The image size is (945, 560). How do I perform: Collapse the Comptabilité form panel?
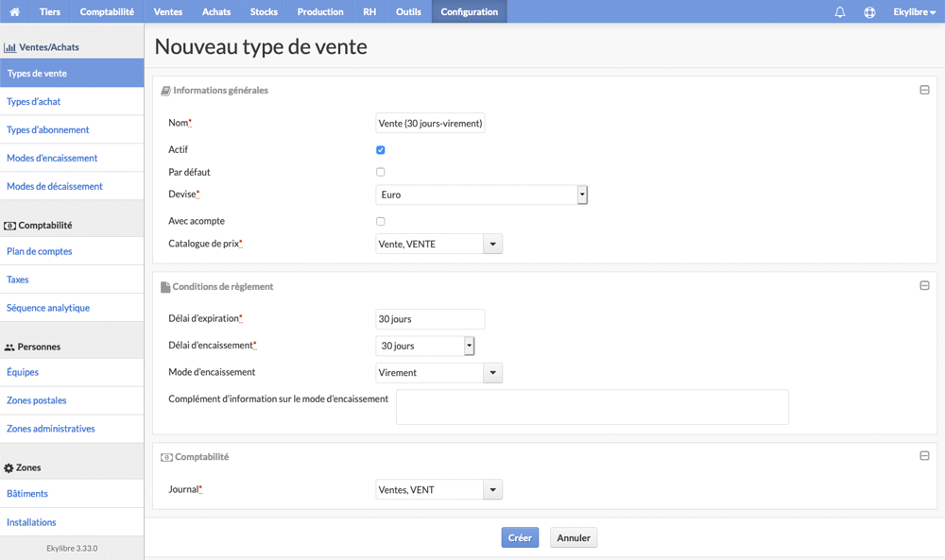(x=924, y=456)
